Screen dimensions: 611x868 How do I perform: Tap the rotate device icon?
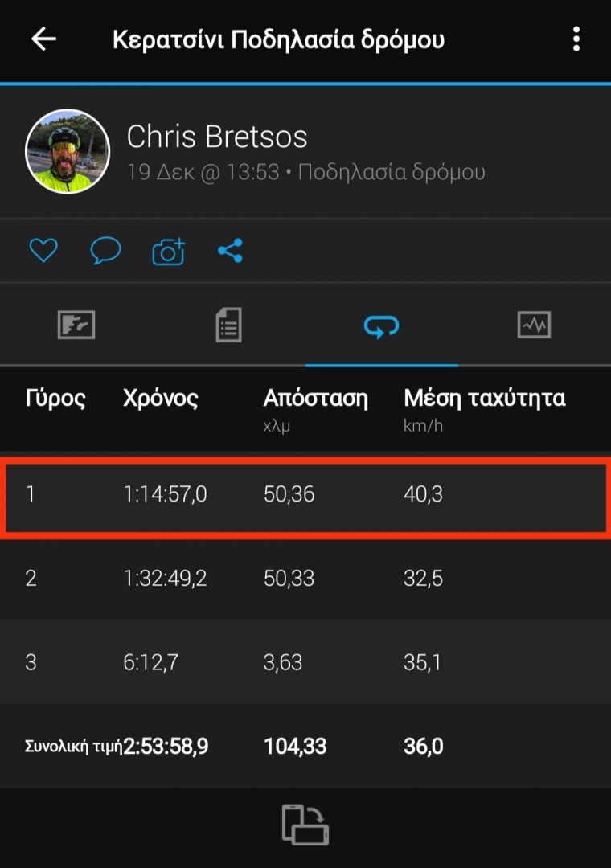[305, 825]
